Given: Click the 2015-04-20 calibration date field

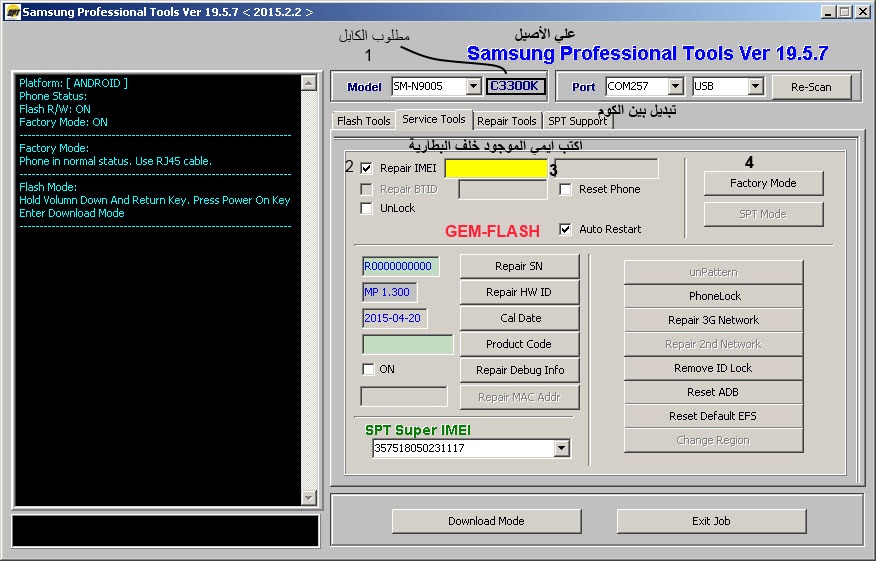Looking at the screenshot, I should tap(394, 318).
